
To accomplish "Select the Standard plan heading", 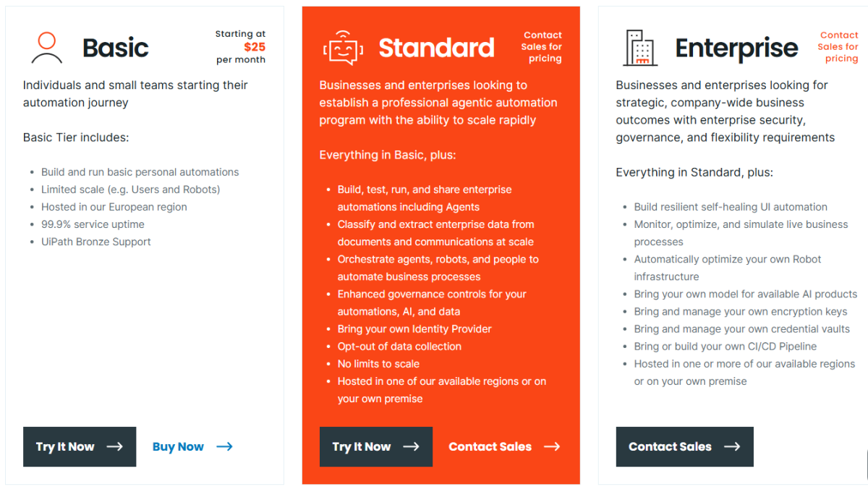I will pyautogui.click(x=436, y=48).
